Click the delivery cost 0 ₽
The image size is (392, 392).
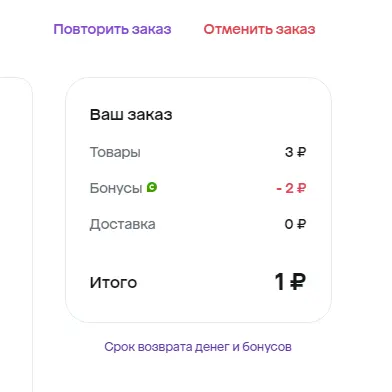(x=295, y=224)
